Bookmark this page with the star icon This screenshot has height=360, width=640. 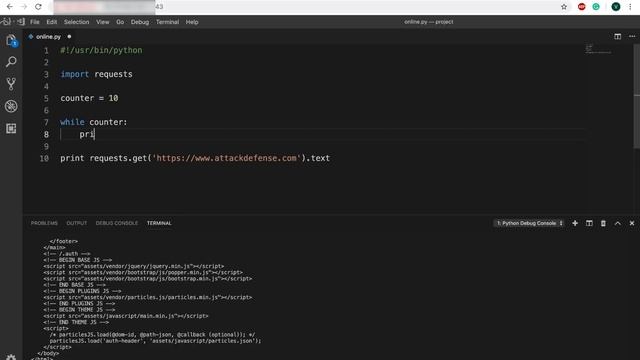coord(564,7)
